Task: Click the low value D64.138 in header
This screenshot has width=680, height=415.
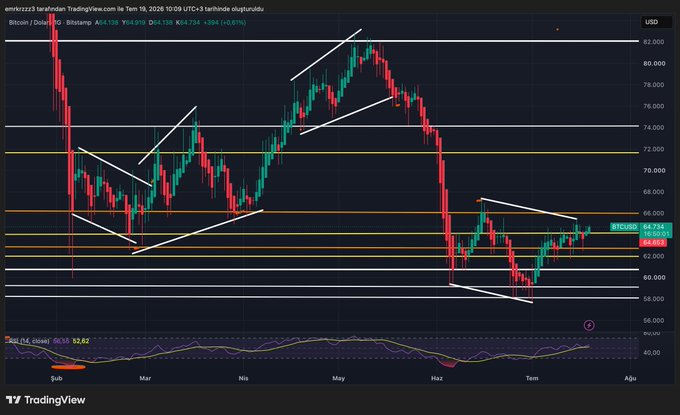Action: coord(160,23)
